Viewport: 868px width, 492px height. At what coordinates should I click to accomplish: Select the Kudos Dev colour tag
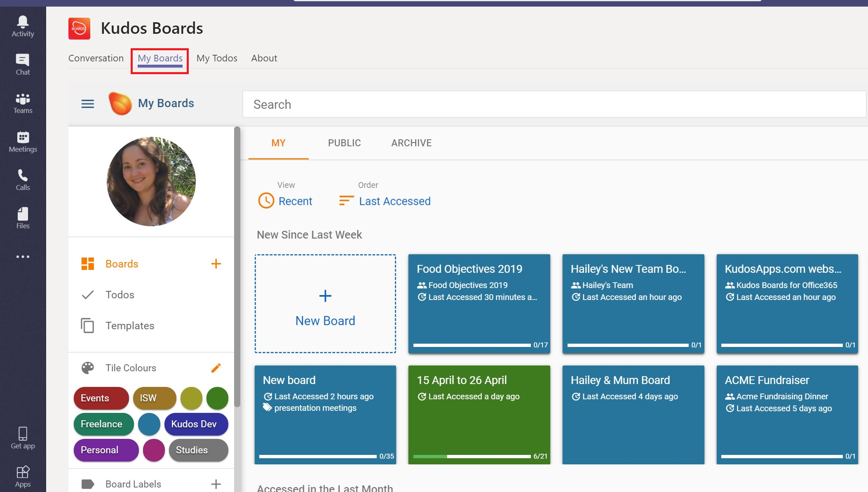(196, 424)
